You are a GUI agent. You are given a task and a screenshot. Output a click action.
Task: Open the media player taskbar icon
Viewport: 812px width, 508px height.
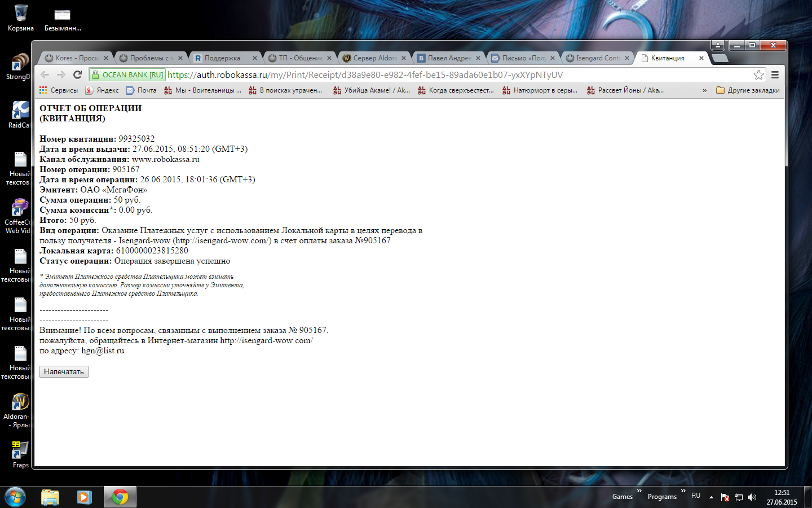point(85,497)
